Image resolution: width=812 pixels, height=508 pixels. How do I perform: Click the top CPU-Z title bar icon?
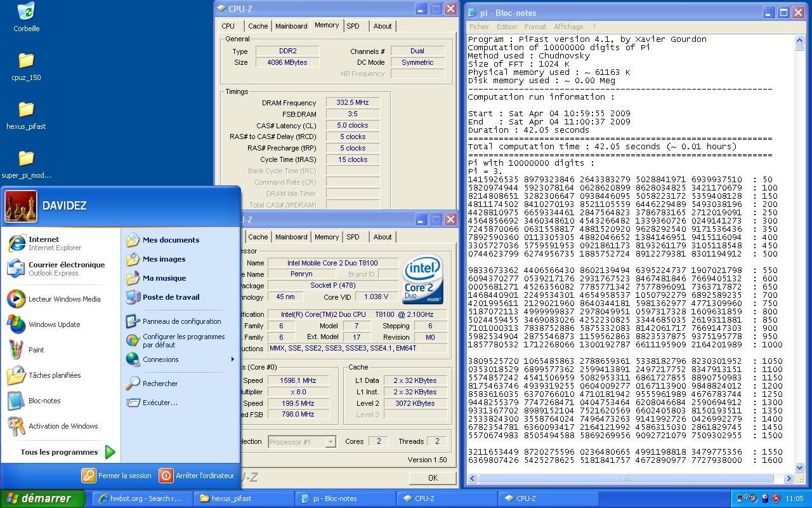(x=221, y=9)
